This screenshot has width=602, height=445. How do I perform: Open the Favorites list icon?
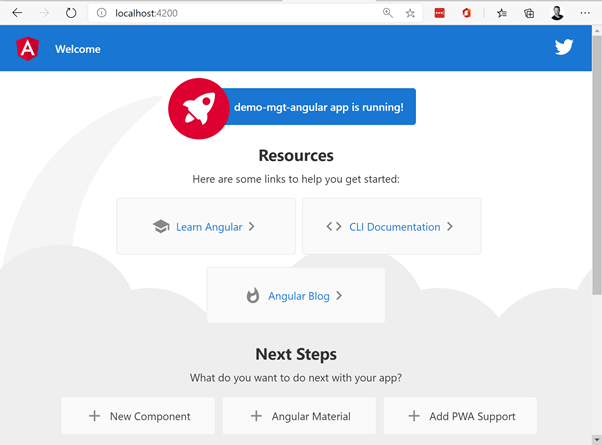[x=502, y=13]
